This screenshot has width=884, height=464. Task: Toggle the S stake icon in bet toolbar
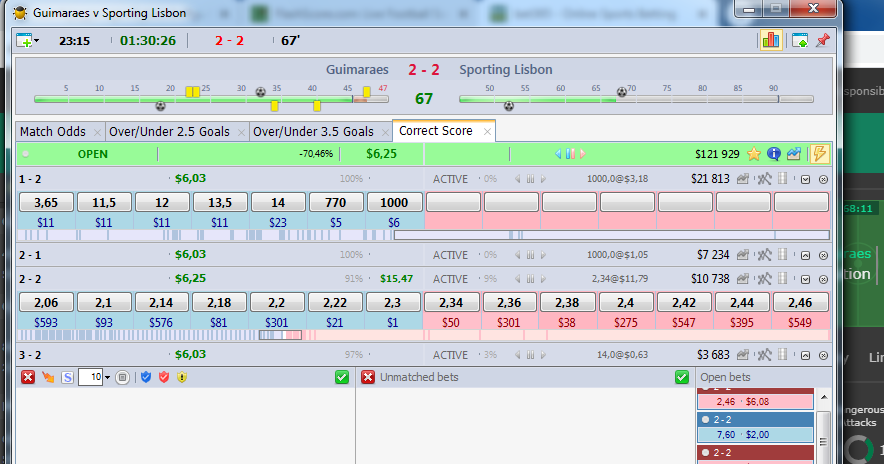pyautogui.click(x=67, y=377)
